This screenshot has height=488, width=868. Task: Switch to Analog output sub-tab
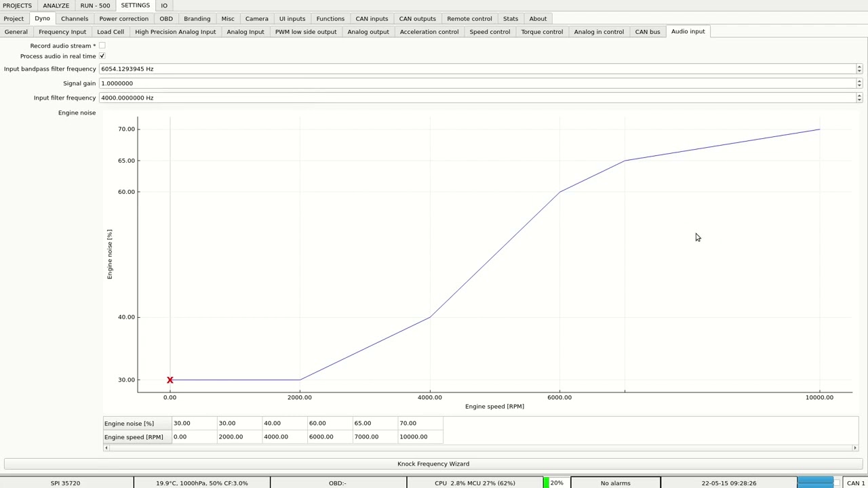[x=368, y=32]
